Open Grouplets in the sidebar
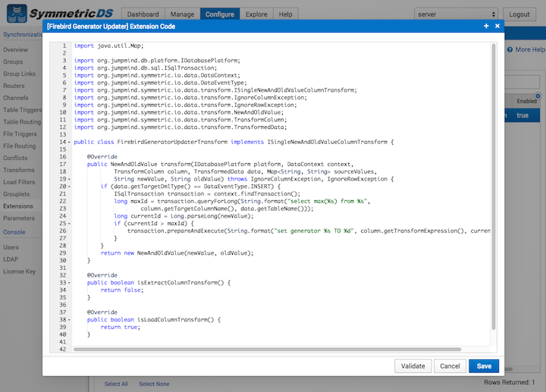This screenshot has height=392, width=546. tap(17, 194)
